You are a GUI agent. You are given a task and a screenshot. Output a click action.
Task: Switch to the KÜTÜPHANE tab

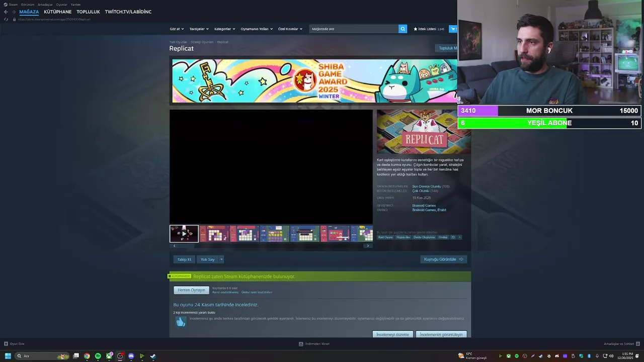57,12
